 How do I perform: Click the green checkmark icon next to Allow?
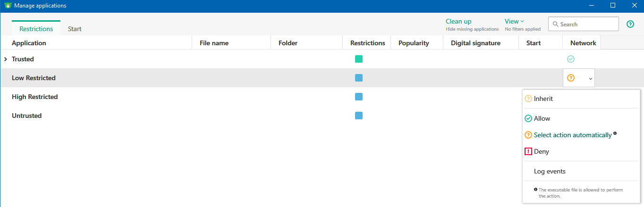pyautogui.click(x=528, y=118)
